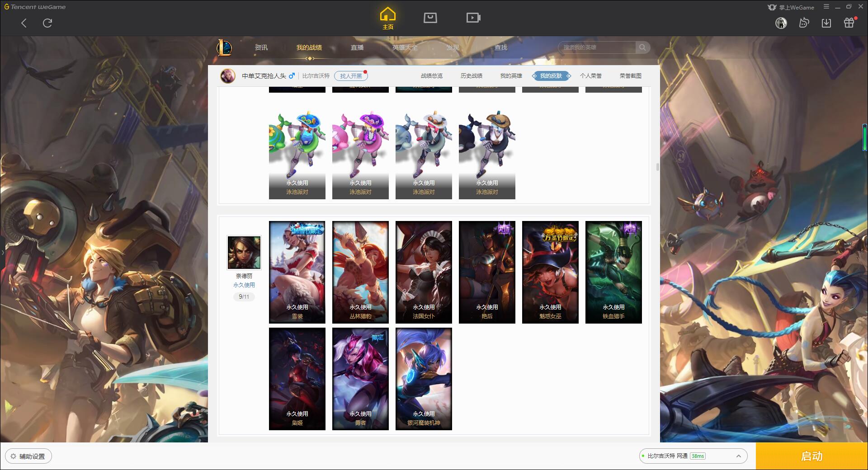Image resolution: width=868 pixels, height=470 pixels.
Task: Switch to 个人荣誉 sub-tab
Action: (591, 76)
